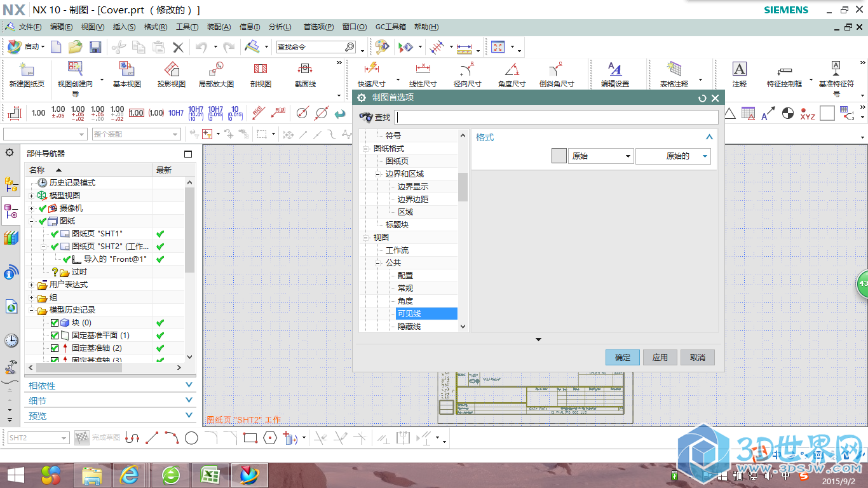Click the 启动 start button
Viewport: 868px width, 488px height.
point(26,47)
